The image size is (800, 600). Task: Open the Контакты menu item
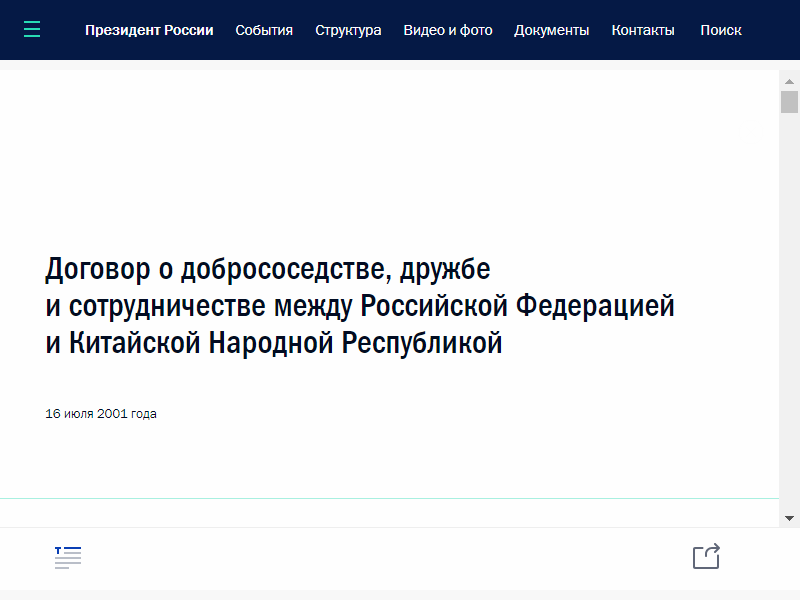click(643, 30)
